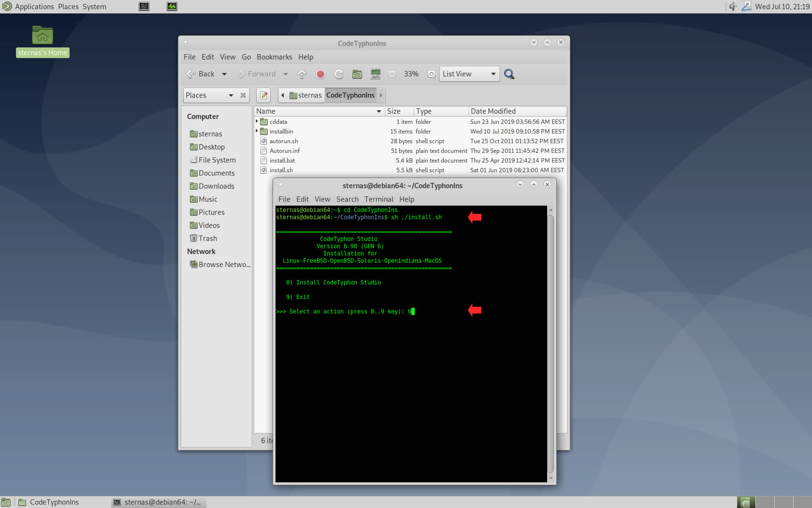
Task: Click the magnifier Search icon
Action: pos(509,74)
